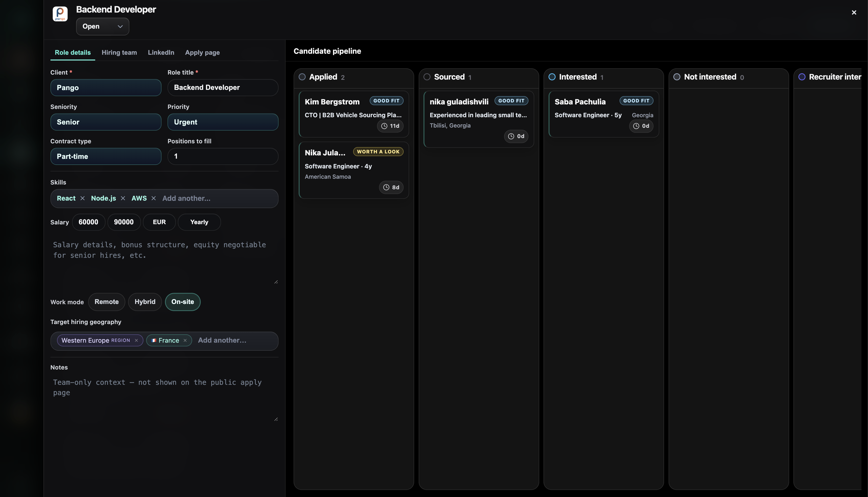
Task: Click American Samoa location text
Action: [328, 177]
